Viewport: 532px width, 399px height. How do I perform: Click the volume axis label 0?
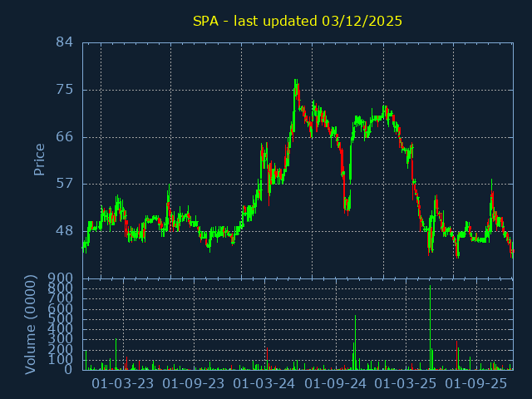click(x=68, y=369)
